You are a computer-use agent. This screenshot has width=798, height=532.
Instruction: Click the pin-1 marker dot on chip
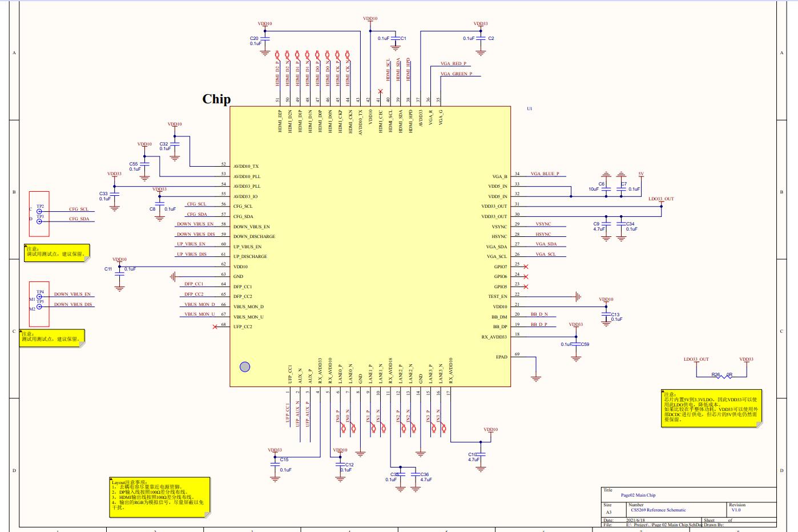pyautogui.click(x=245, y=366)
